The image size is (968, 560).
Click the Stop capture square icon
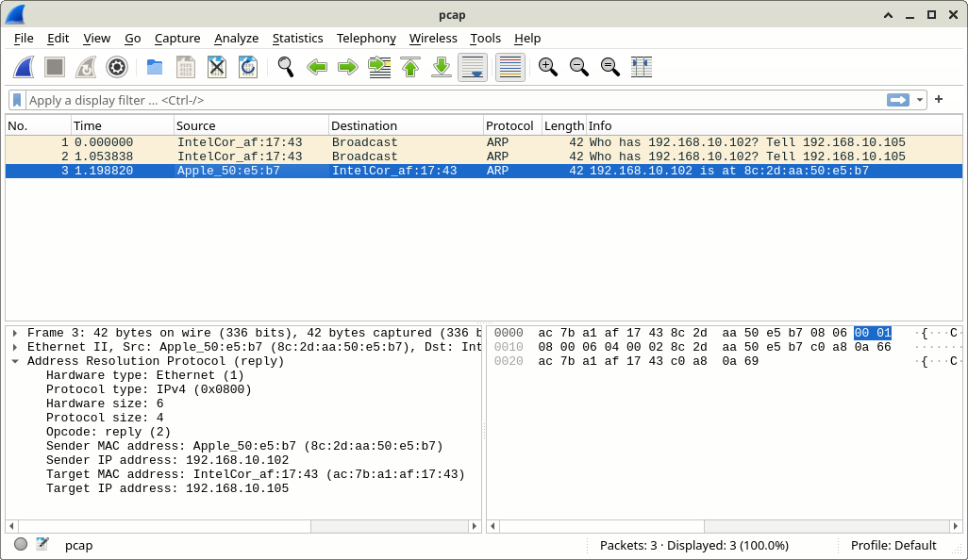[x=55, y=67]
